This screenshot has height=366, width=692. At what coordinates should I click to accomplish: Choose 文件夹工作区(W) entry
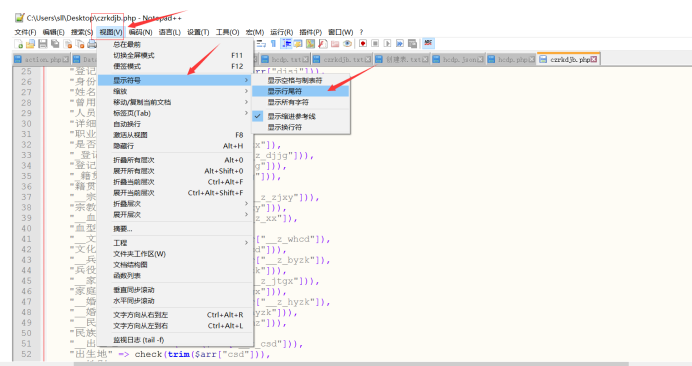click(x=175, y=254)
